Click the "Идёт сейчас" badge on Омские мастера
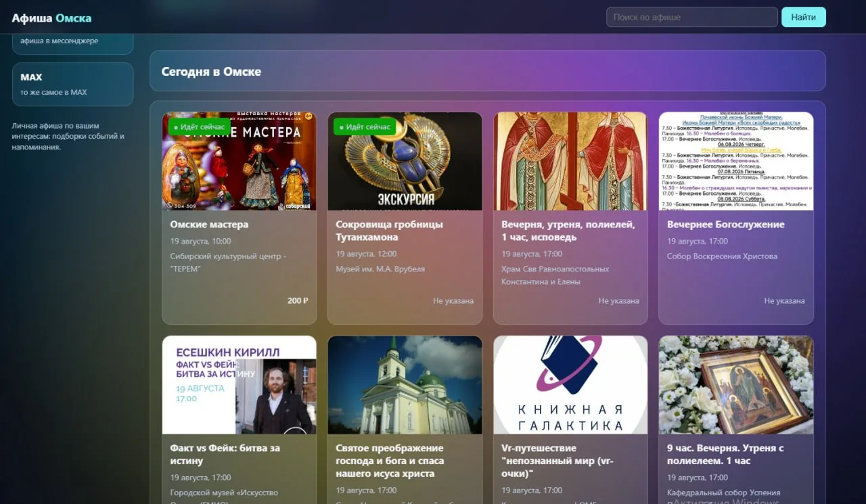The image size is (866, 504). [200, 127]
